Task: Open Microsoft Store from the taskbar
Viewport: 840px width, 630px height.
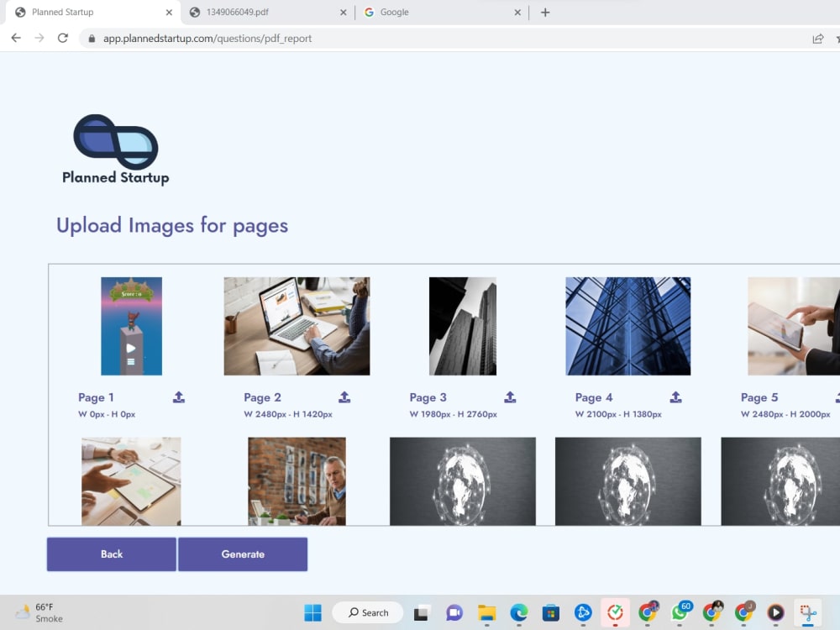Action: [x=551, y=612]
